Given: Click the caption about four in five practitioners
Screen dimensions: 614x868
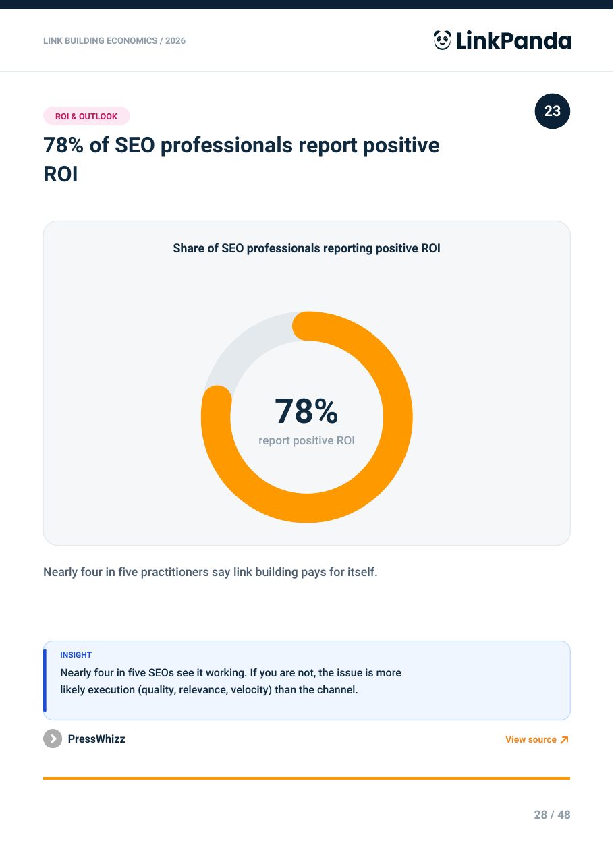Looking at the screenshot, I should pos(211,572).
